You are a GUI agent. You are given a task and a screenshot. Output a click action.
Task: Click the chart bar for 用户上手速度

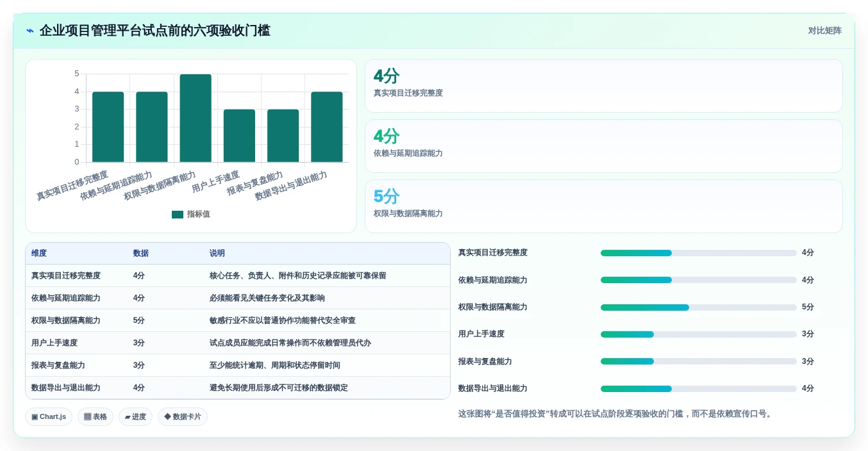point(239,136)
